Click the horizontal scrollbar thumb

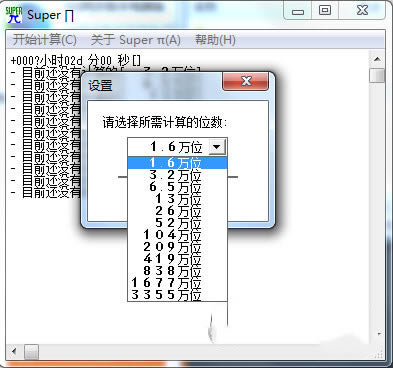31,352
